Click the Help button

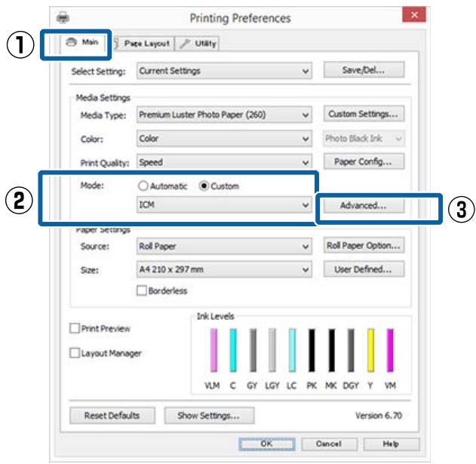click(392, 444)
